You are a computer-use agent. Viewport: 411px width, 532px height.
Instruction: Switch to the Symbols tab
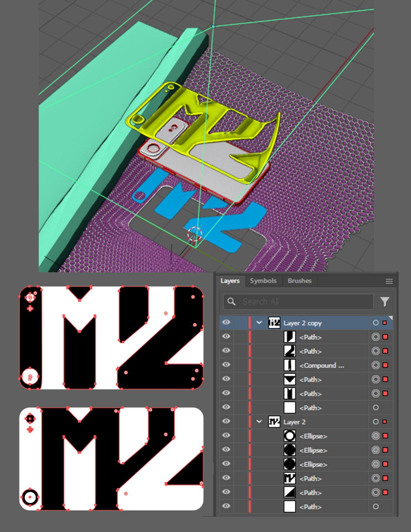click(x=263, y=281)
